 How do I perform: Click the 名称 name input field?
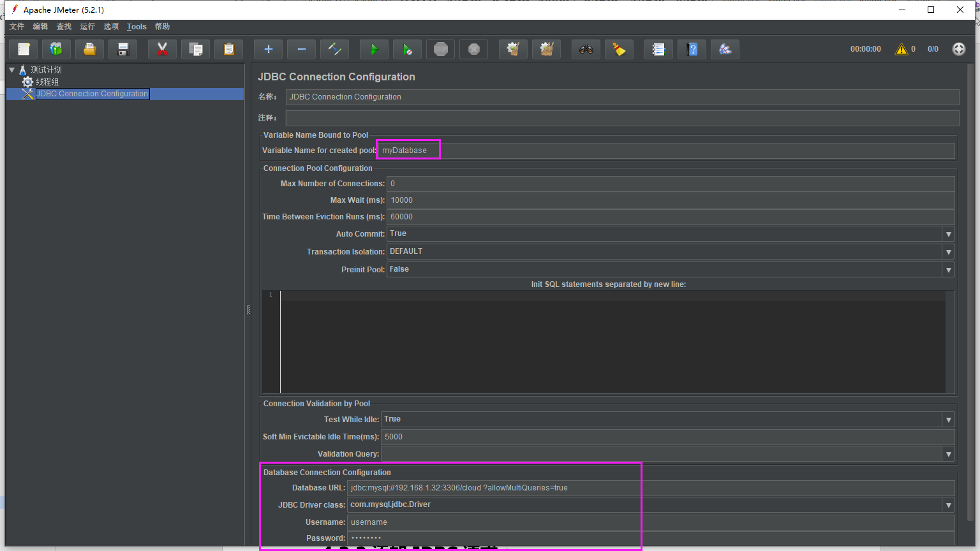point(622,97)
